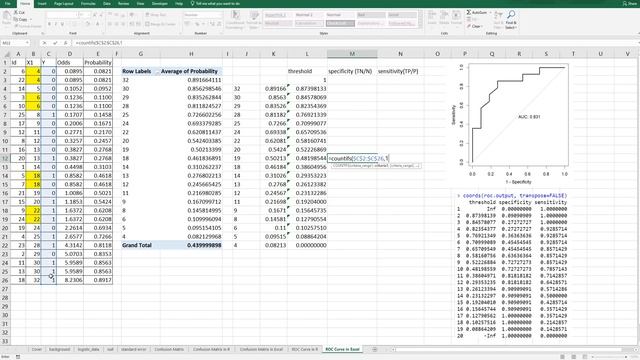The width and height of the screenshot is (640, 360).
Task: Click Increase Font Size icon
Action: pyautogui.click(x=95, y=15)
